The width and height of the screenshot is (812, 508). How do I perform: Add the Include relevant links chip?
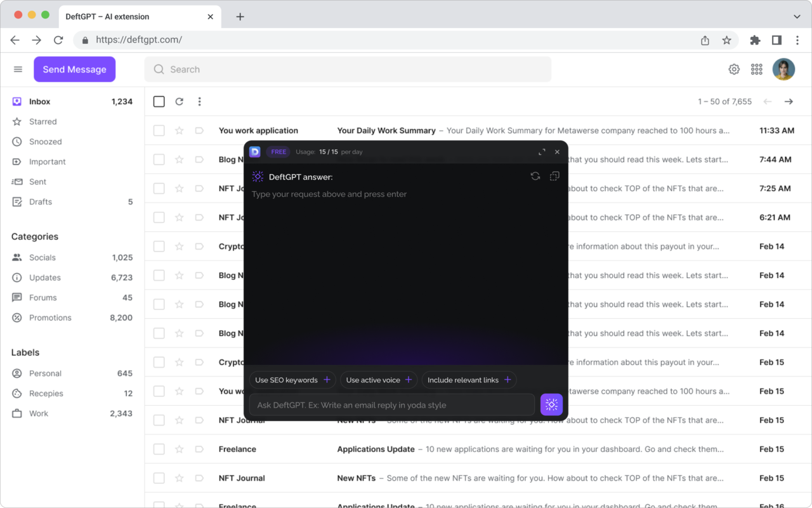coord(469,380)
